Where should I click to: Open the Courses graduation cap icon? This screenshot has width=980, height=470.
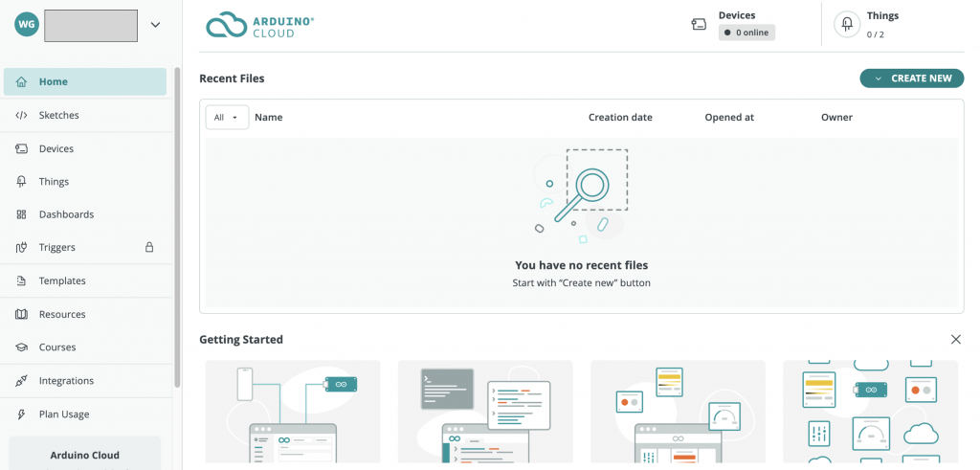(x=21, y=347)
